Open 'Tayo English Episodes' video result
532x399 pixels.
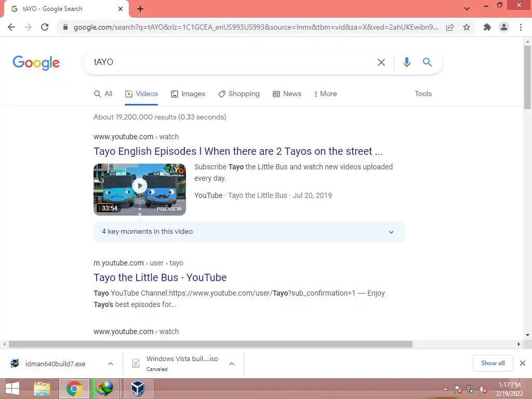point(238,151)
